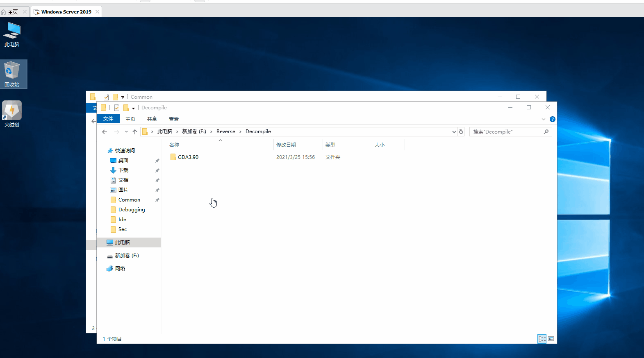Viewport: 644px width, 358px height.
Task: Navigate to 新加卷 (E:) in address bar
Action: click(x=194, y=132)
